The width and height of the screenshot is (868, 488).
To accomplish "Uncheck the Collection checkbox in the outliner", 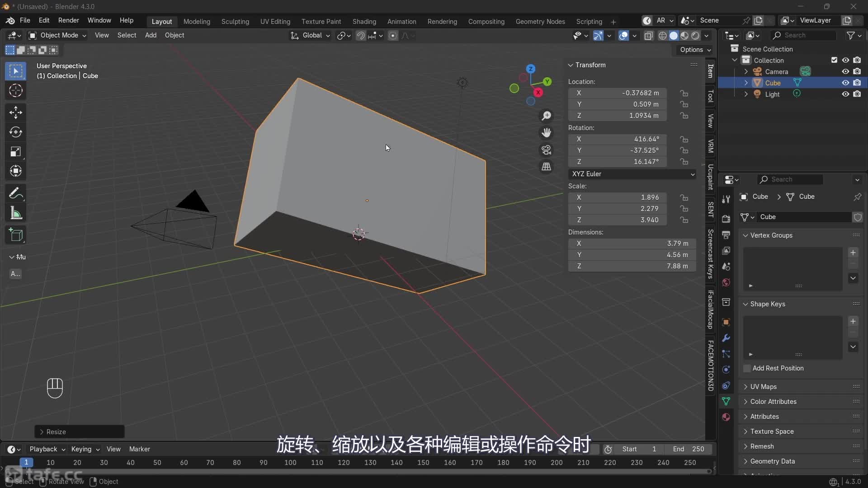I will 834,60.
